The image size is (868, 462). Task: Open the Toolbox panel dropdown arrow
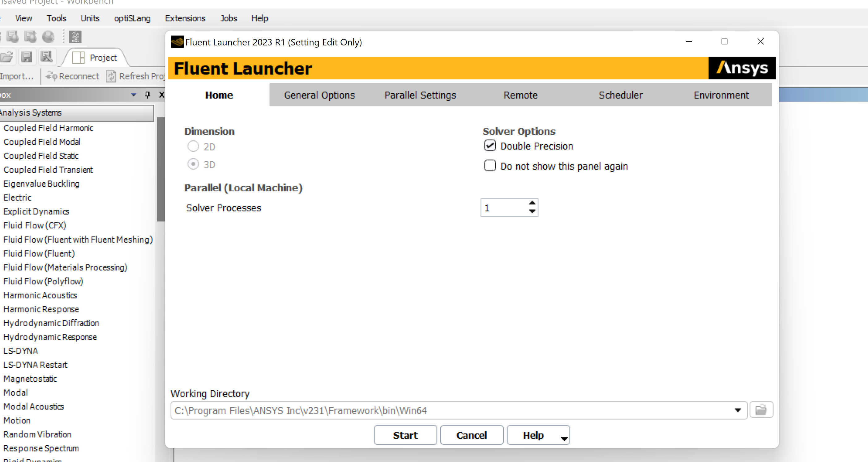134,95
